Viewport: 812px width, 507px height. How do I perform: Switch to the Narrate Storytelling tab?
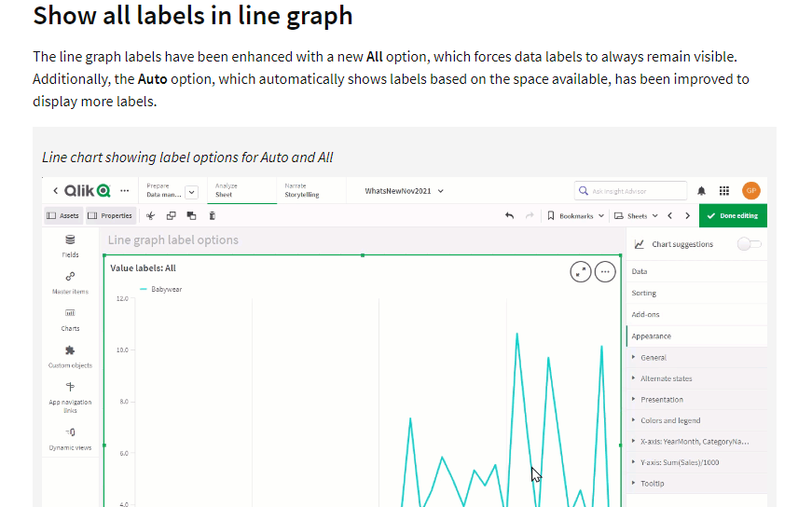coord(311,190)
